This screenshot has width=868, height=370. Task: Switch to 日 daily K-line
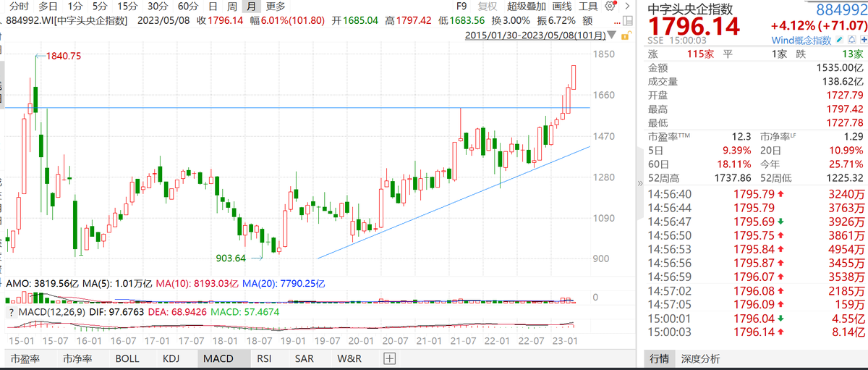point(213,6)
